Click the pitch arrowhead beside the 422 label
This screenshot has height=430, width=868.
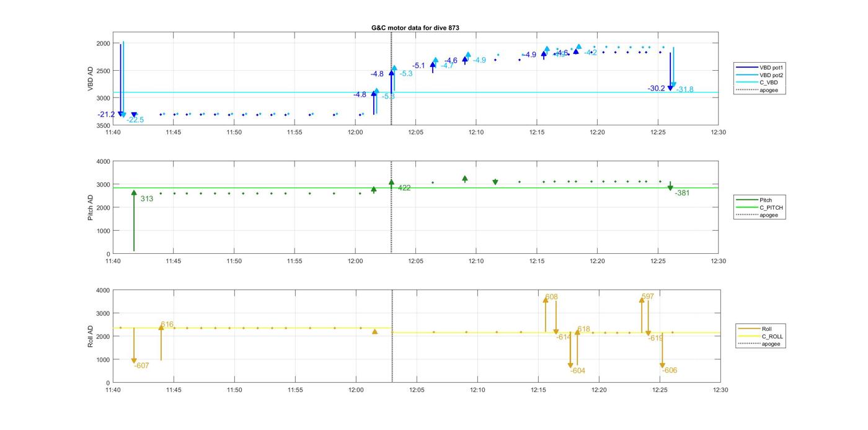pos(391,182)
